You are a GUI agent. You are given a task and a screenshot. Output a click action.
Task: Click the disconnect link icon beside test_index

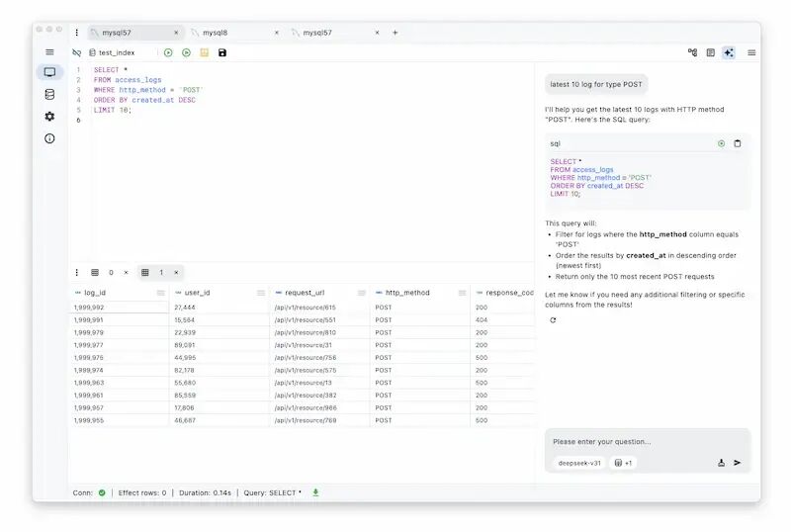point(77,52)
